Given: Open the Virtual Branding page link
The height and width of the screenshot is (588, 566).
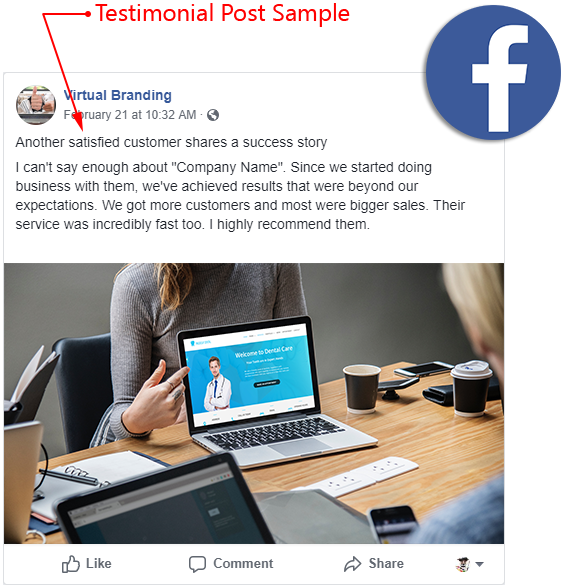Looking at the screenshot, I should (117, 95).
